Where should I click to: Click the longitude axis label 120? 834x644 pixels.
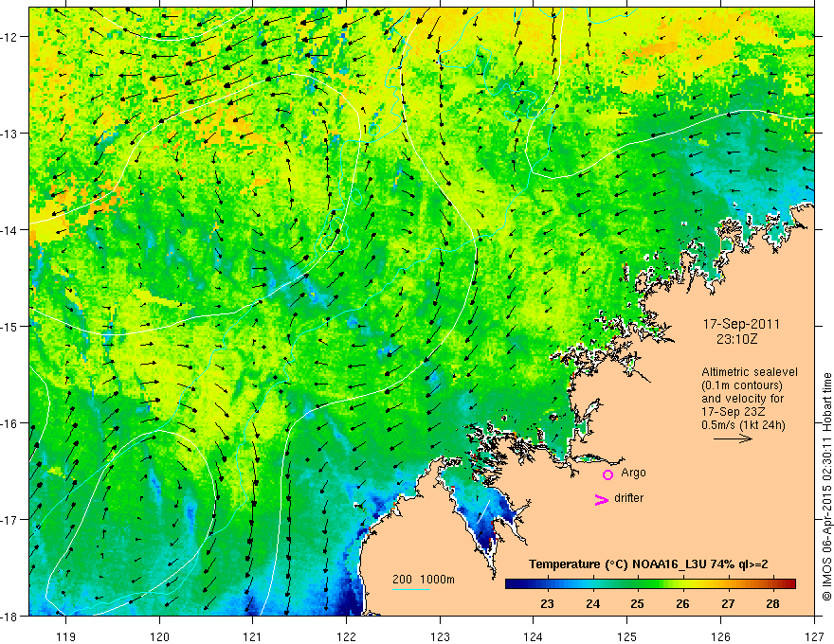click(x=159, y=636)
